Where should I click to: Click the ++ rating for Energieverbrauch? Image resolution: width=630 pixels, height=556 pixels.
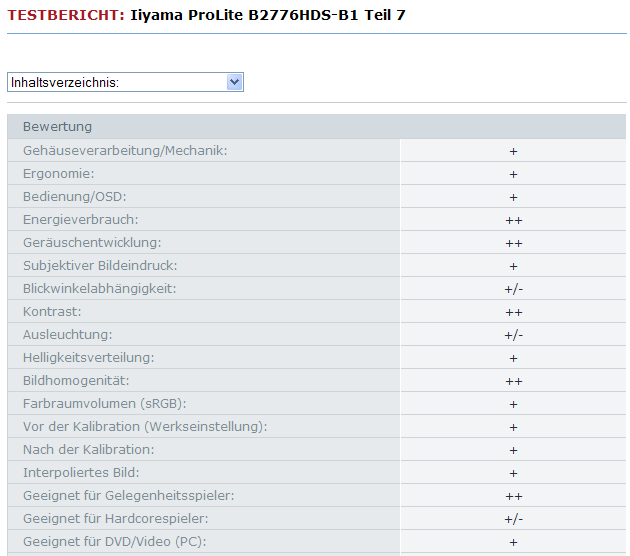point(513,220)
